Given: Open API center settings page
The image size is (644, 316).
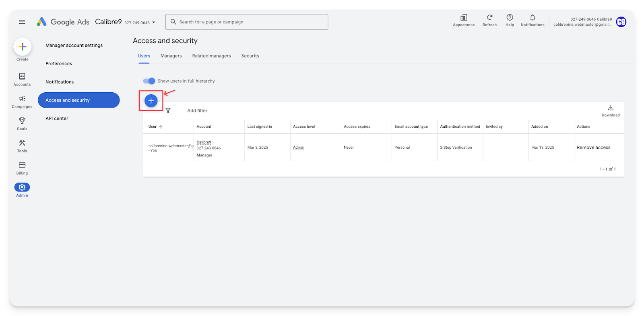Looking at the screenshot, I should point(57,118).
